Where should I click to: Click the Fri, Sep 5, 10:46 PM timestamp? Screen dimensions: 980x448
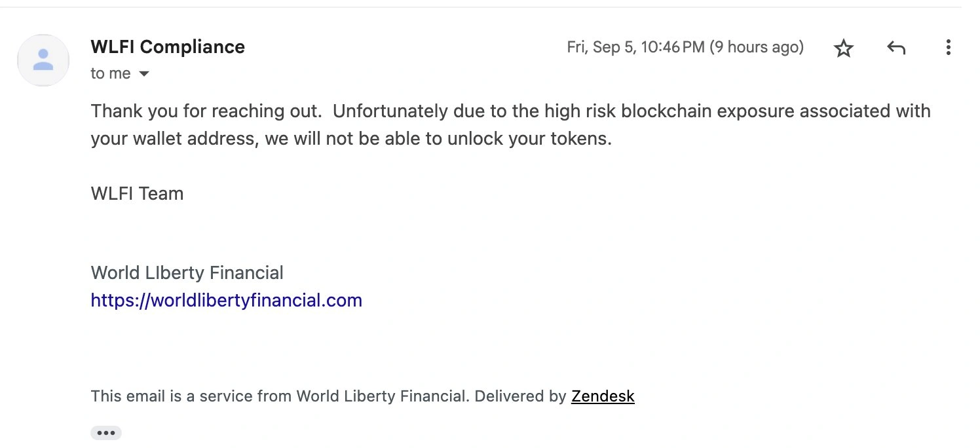(635, 47)
